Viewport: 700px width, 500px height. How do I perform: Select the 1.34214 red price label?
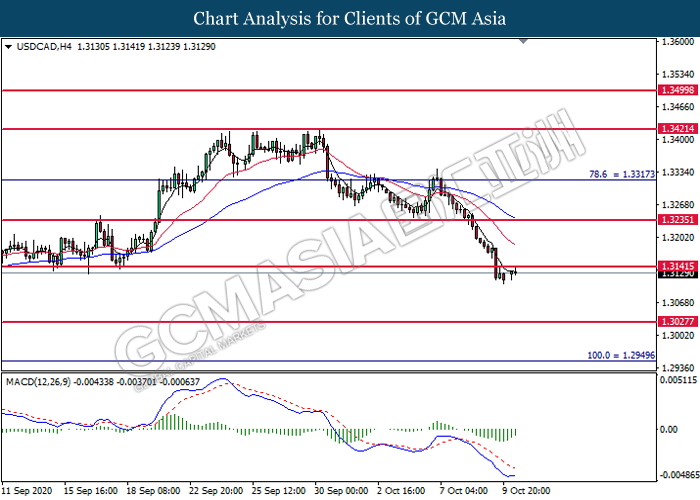click(x=677, y=129)
